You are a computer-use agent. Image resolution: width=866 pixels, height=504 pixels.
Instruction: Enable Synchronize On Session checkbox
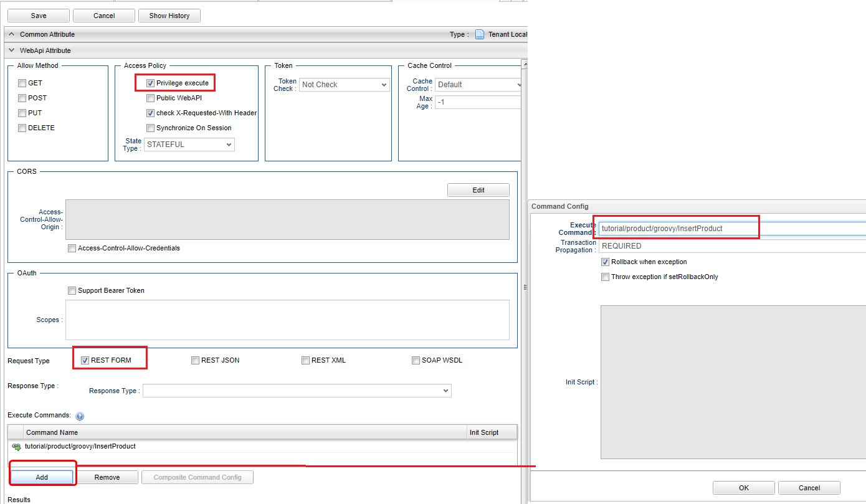pos(151,128)
